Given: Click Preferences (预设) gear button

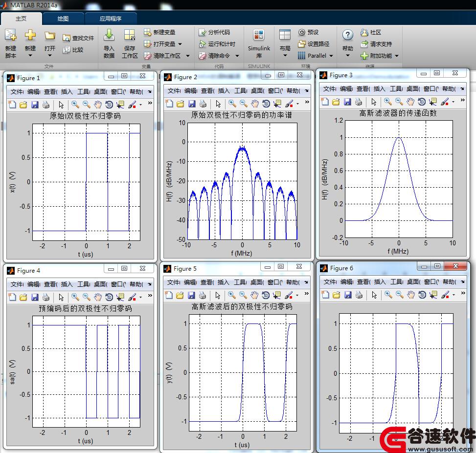Looking at the screenshot, I should 308,32.
